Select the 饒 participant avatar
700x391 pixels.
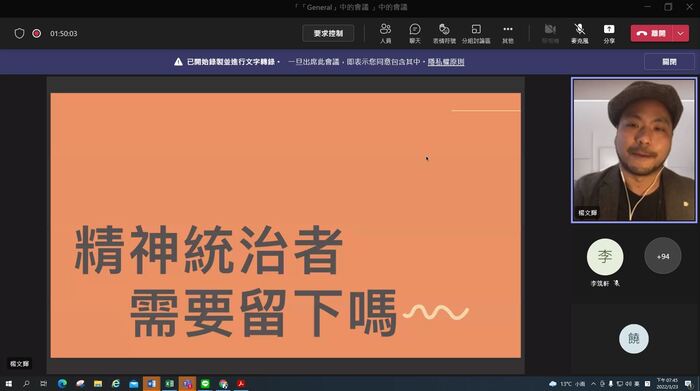coord(633,338)
